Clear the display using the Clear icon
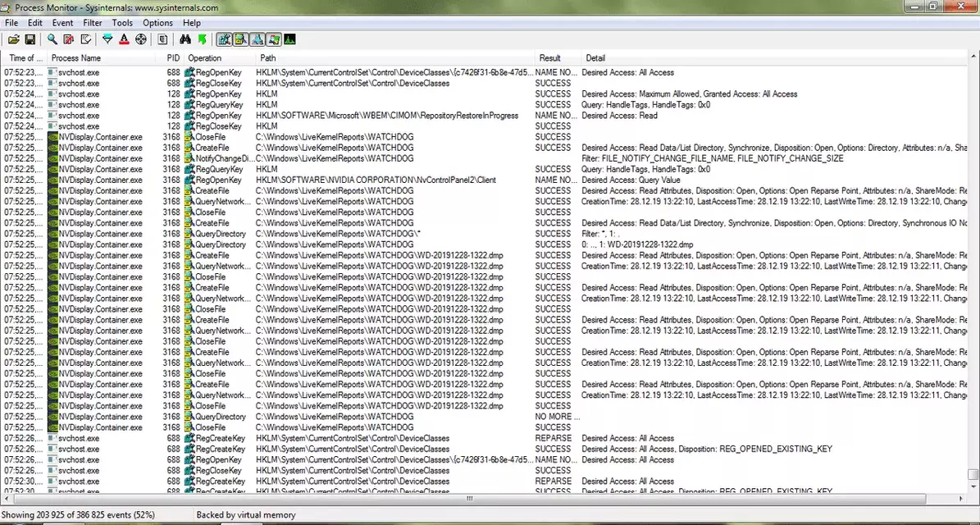 click(85, 39)
